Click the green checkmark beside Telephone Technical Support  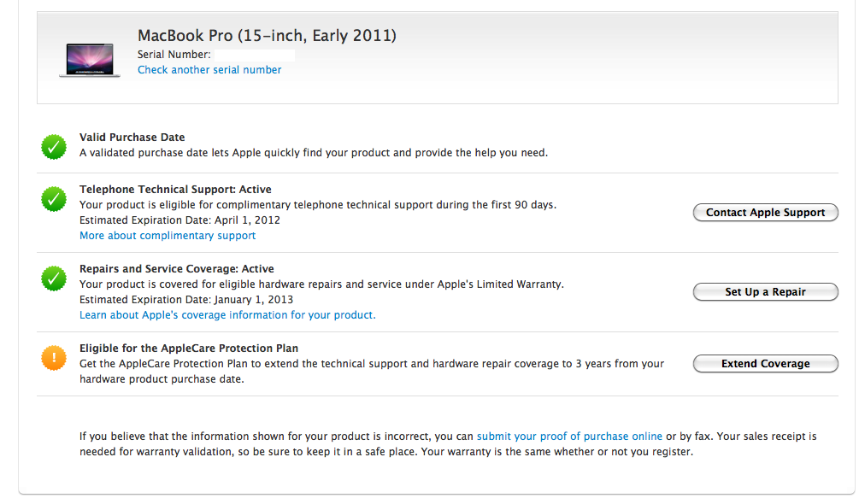(54, 199)
